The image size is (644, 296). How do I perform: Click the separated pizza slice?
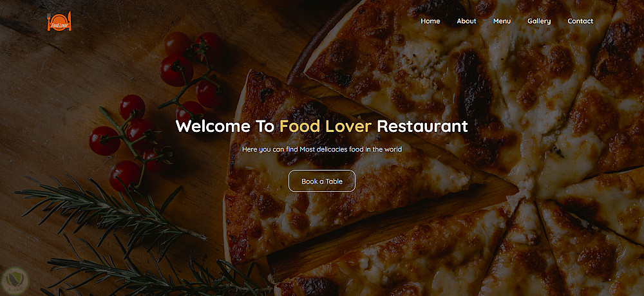point(345,169)
